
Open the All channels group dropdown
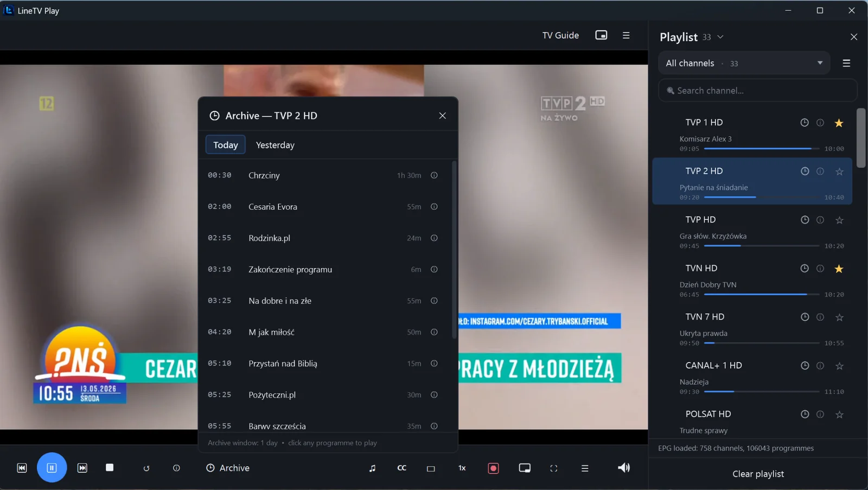[x=744, y=63]
